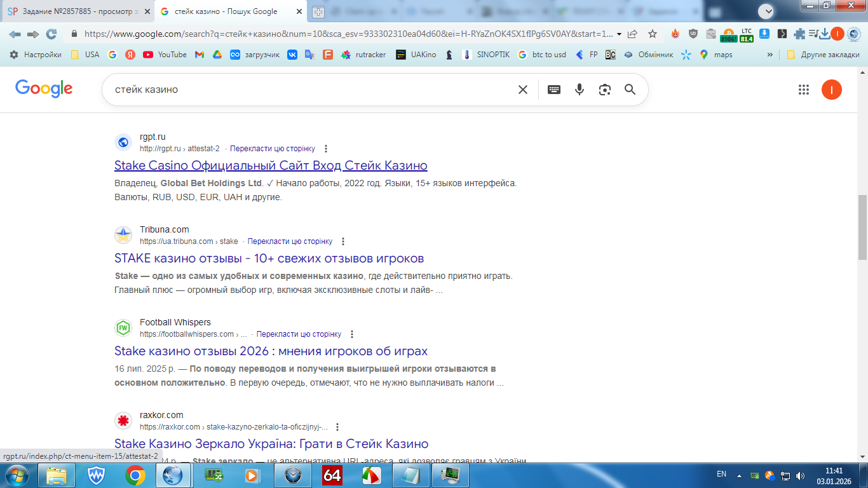Show browser downloads via the download arrow
Image resolution: width=868 pixels, height=488 pixels.
pyautogui.click(x=824, y=34)
